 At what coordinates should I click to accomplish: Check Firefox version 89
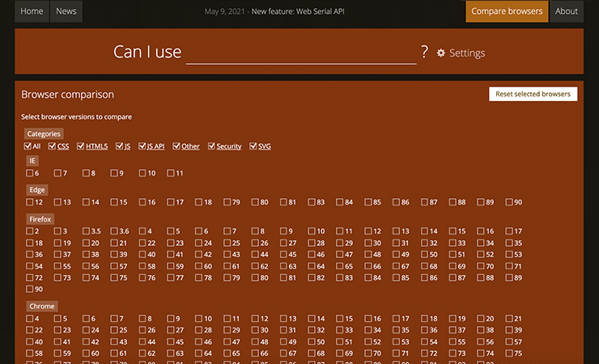[x=509, y=277]
